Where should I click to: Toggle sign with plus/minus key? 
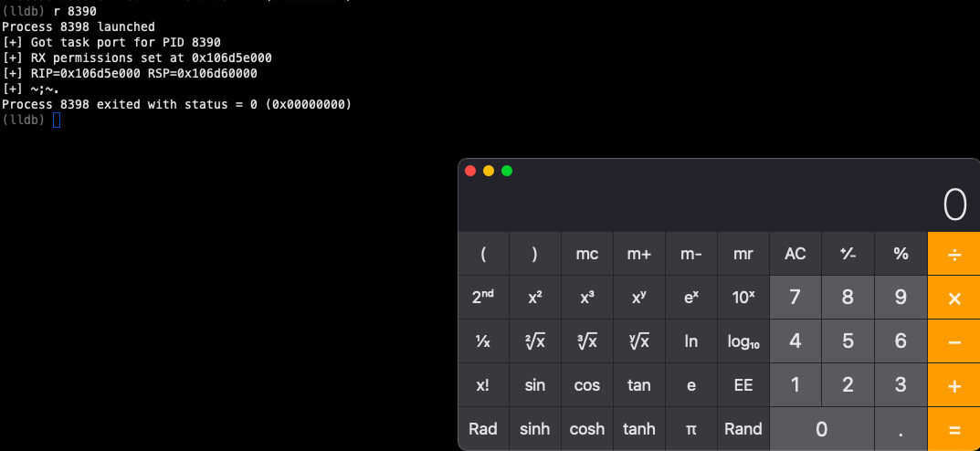848,254
